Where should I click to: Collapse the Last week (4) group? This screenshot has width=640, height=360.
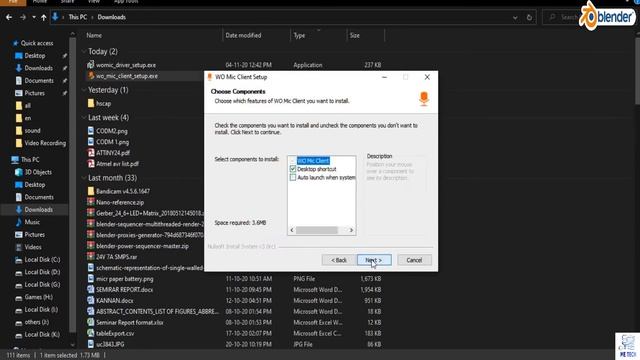click(84, 118)
